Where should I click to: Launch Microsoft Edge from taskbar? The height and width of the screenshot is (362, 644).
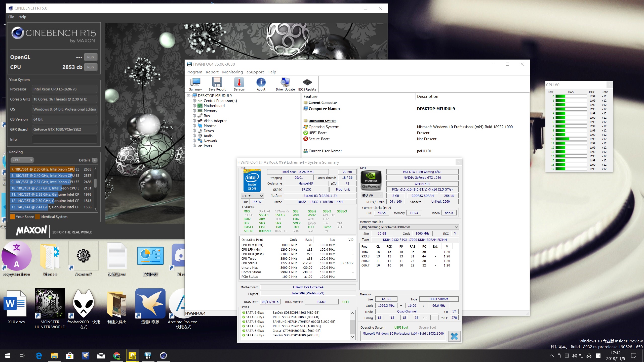[39, 356]
